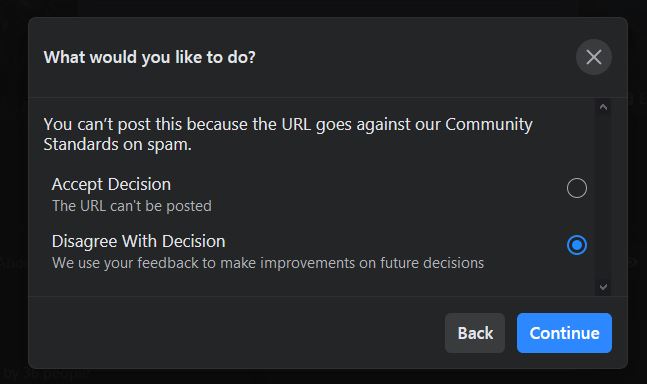Click the "Disagree With Decision" option label
Image resolution: width=647 pixels, height=384 pixels.
coord(138,241)
